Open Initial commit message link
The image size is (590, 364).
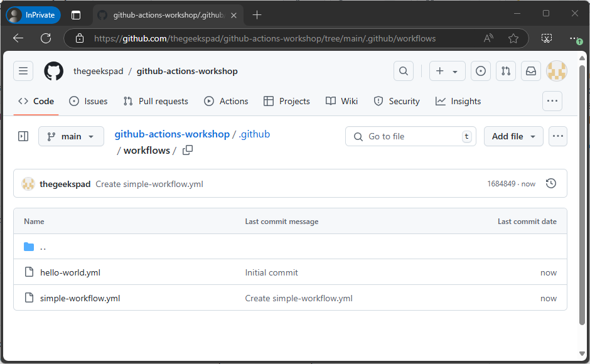click(x=271, y=272)
